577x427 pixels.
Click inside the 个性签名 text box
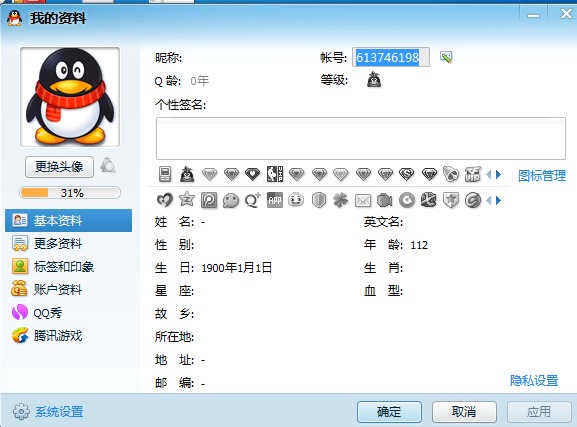[361, 138]
